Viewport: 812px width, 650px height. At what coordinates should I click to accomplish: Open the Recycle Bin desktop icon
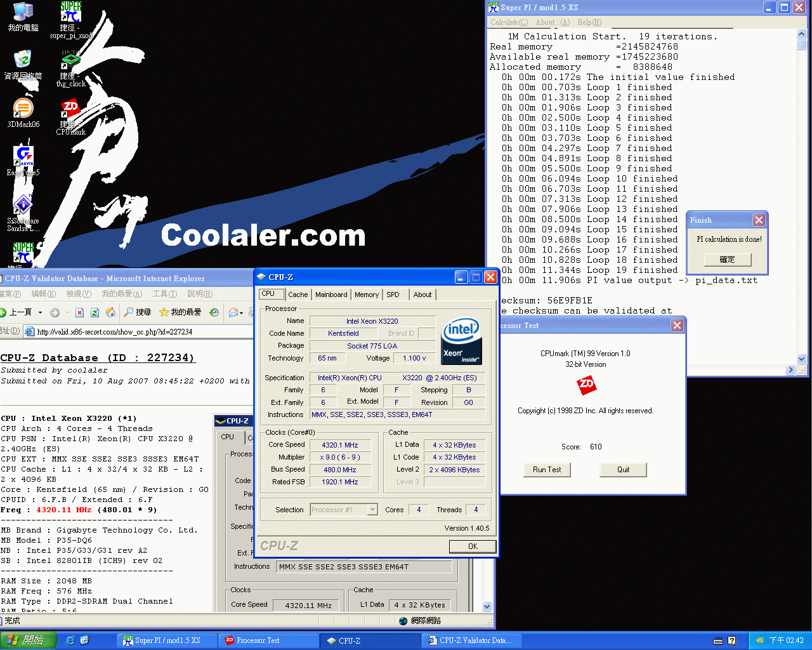(x=23, y=65)
